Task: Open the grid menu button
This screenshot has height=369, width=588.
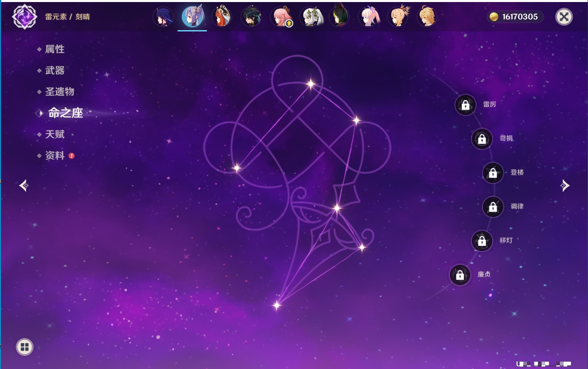Action: pos(24,347)
